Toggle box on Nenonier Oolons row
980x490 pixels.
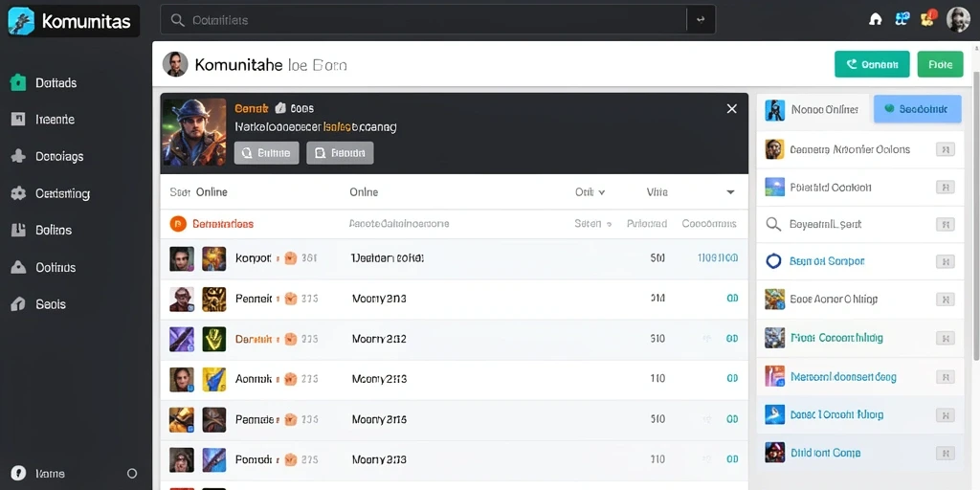coord(945,149)
